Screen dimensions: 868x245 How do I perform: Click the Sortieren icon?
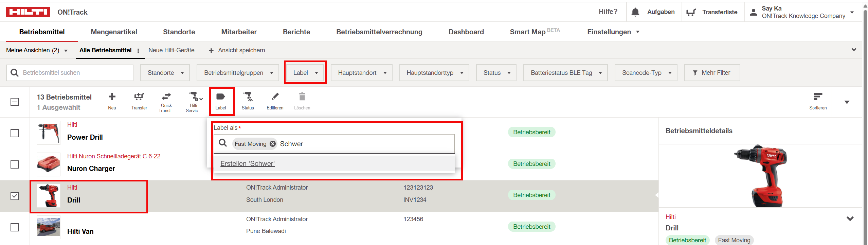point(818,97)
